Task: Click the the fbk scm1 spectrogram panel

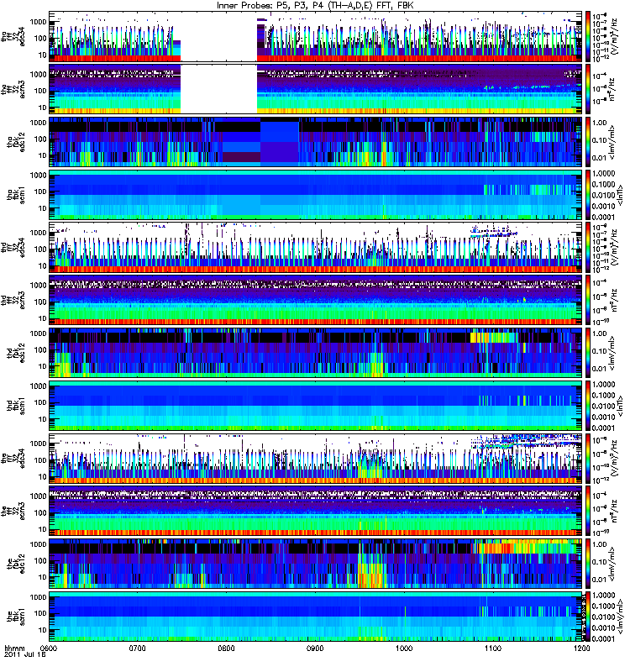Action: pyautogui.click(x=316, y=617)
